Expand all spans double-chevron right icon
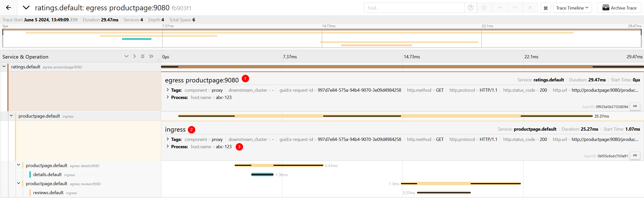Viewport: 644px width, 206px height. tap(151, 56)
